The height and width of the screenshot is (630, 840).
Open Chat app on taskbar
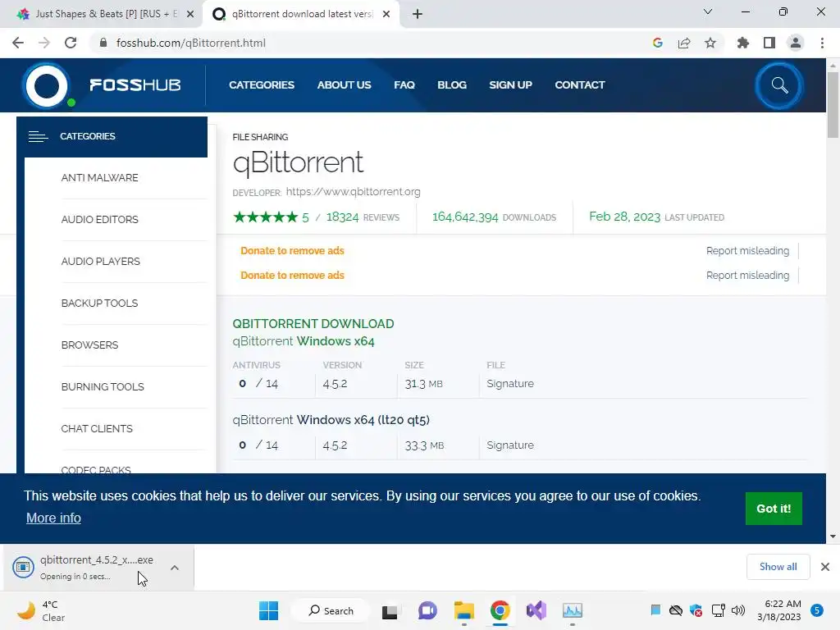click(427, 610)
